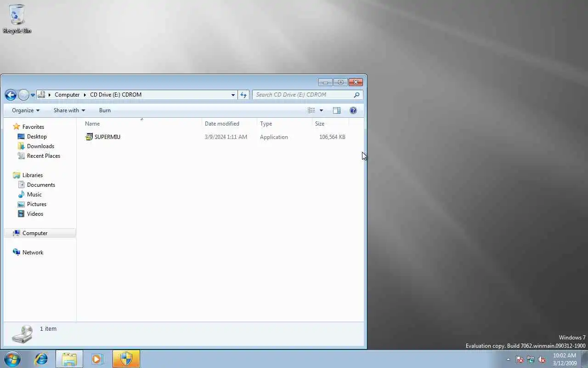The image size is (588, 368).
Task: Select Computer in the navigation pane
Action: tap(35, 233)
